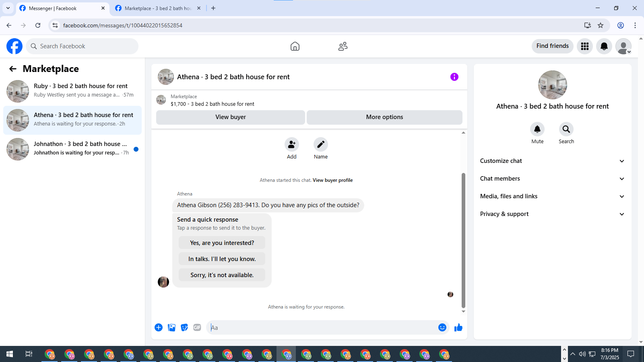Viewport: 644px width, 362px height.
Task: Expand the Privacy & support section
Action: click(553, 214)
